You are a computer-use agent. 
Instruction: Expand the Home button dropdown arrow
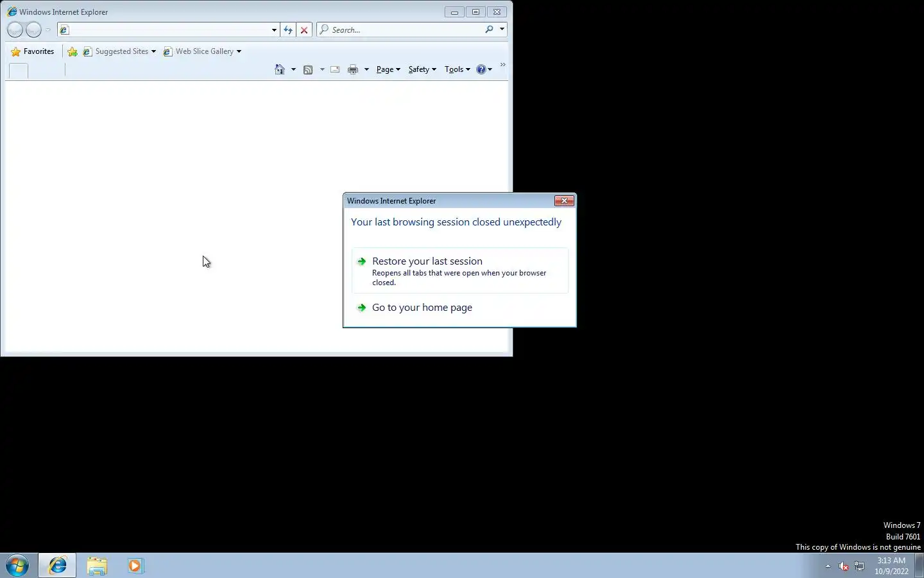[x=293, y=69]
